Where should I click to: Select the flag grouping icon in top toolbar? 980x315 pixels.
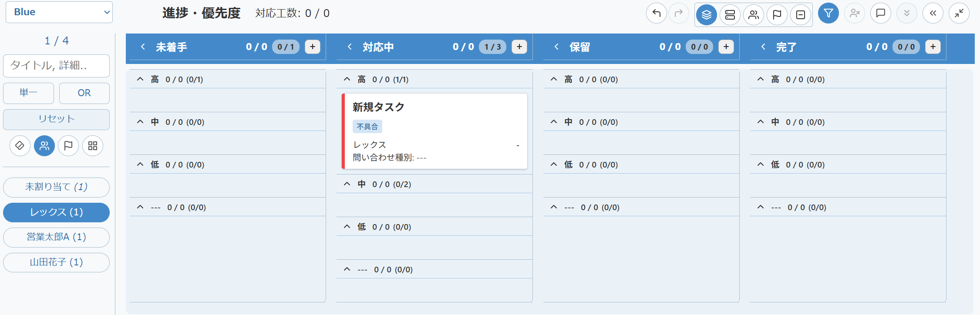tap(777, 15)
